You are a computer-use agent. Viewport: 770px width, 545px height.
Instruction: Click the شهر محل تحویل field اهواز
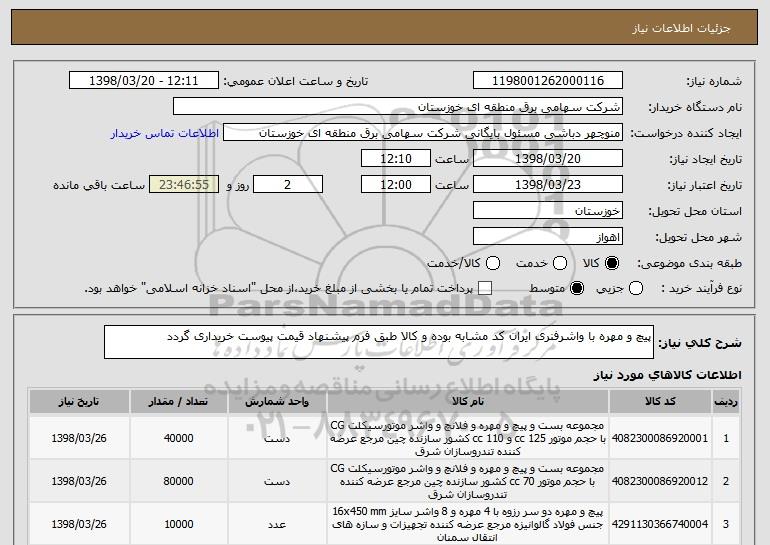point(546,237)
